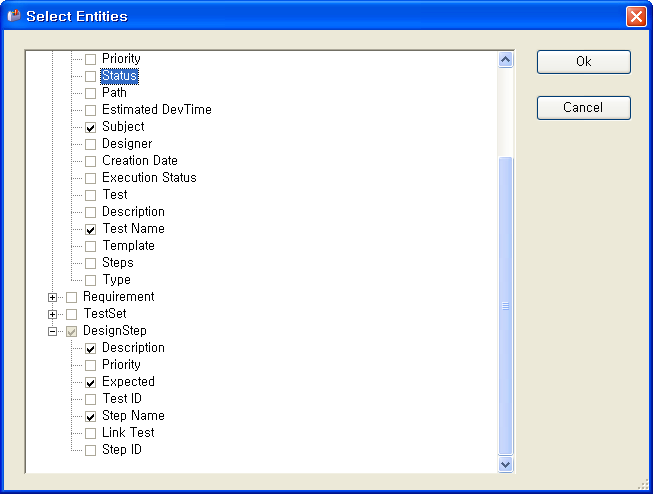
Task: Select the Template label
Action: [x=128, y=246]
